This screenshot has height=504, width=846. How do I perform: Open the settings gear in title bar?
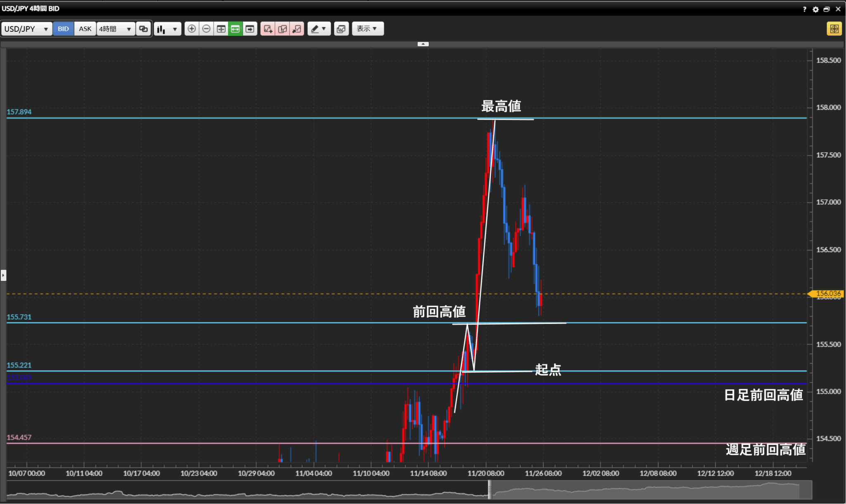[815, 9]
